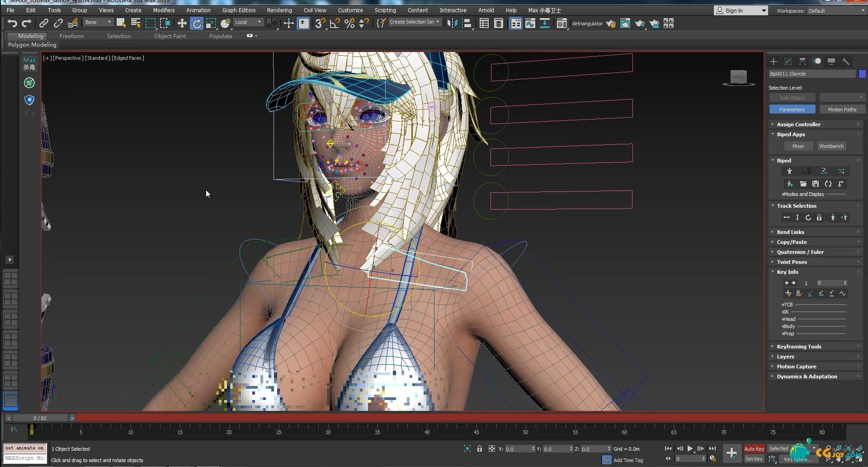The image size is (868, 467).
Task: Select the Link tool icon
Action: pyautogui.click(x=44, y=23)
